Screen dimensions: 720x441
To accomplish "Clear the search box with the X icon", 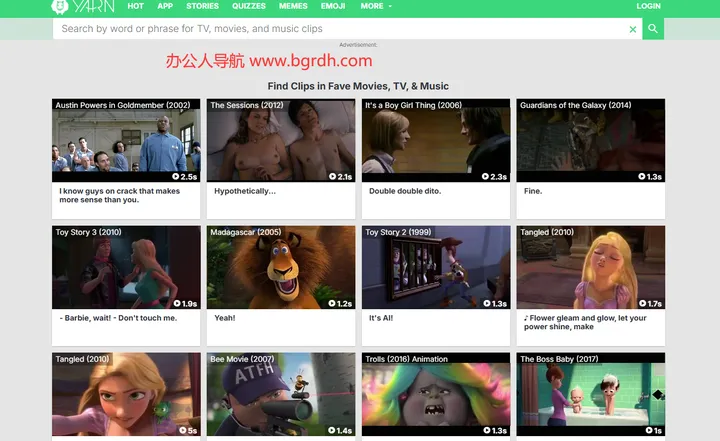I will pyautogui.click(x=633, y=29).
